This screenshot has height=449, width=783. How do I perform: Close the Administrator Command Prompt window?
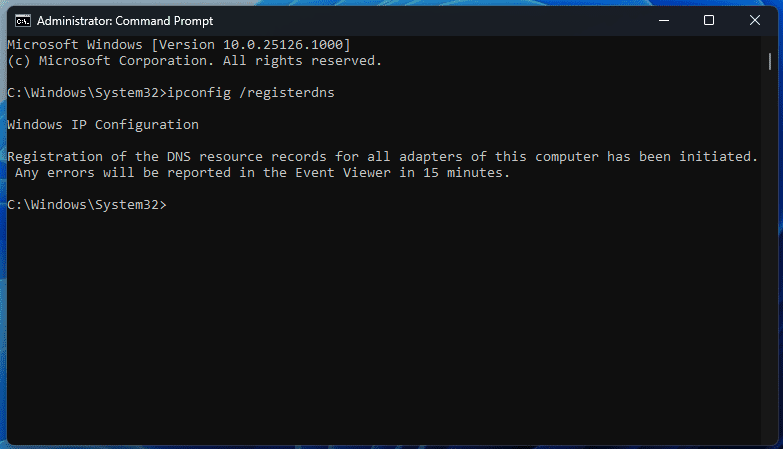coord(755,20)
